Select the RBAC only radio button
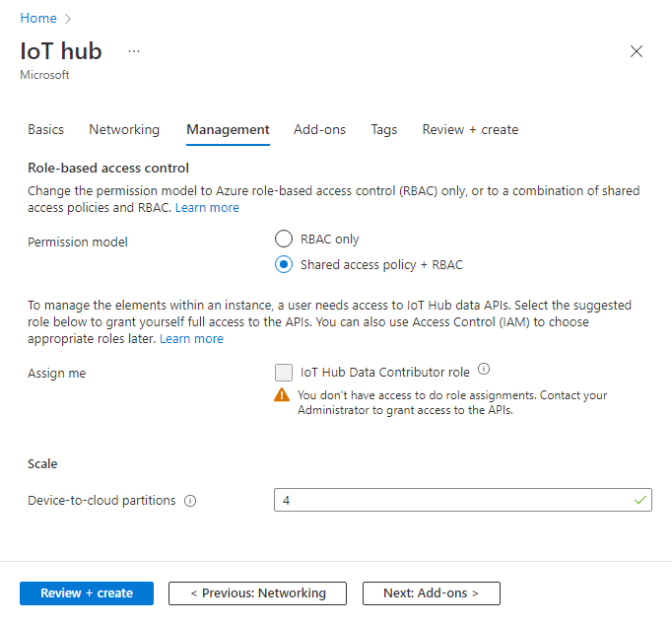This screenshot has width=672, height=625. tap(284, 239)
